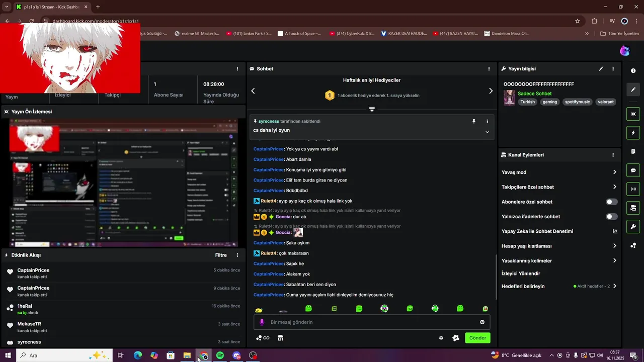644x362 pixels.
Task: Click purple microphone icon in message box
Action: click(262, 322)
